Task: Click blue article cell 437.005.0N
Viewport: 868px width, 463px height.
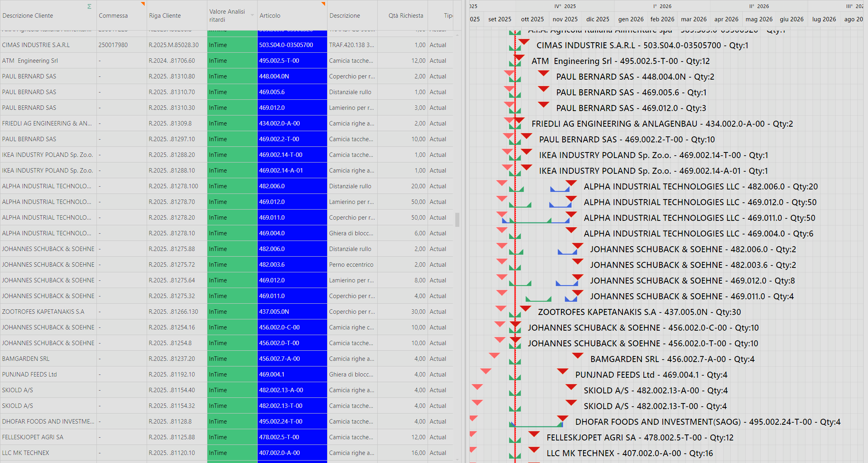Action: (x=292, y=312)
